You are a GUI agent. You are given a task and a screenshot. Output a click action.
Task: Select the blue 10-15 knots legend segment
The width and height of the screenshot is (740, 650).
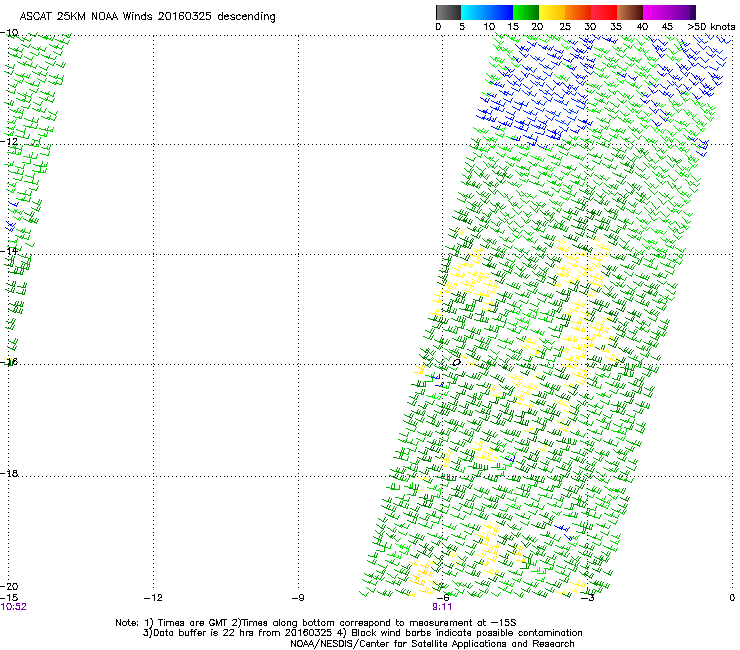[x=500, y=12]
